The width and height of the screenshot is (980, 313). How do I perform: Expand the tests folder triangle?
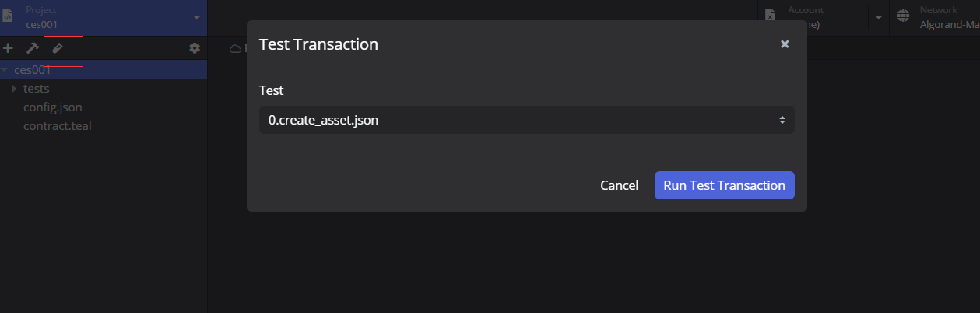coord(14,89)
